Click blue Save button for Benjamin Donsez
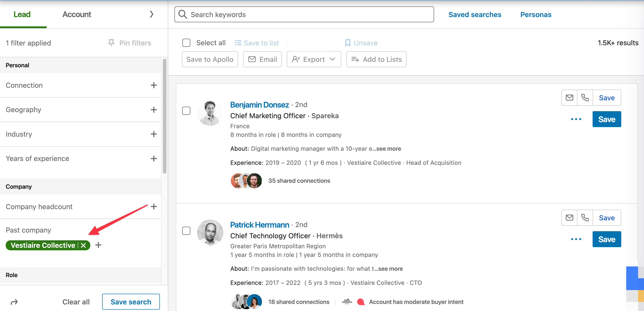644x311 pixels. [606, 119]
